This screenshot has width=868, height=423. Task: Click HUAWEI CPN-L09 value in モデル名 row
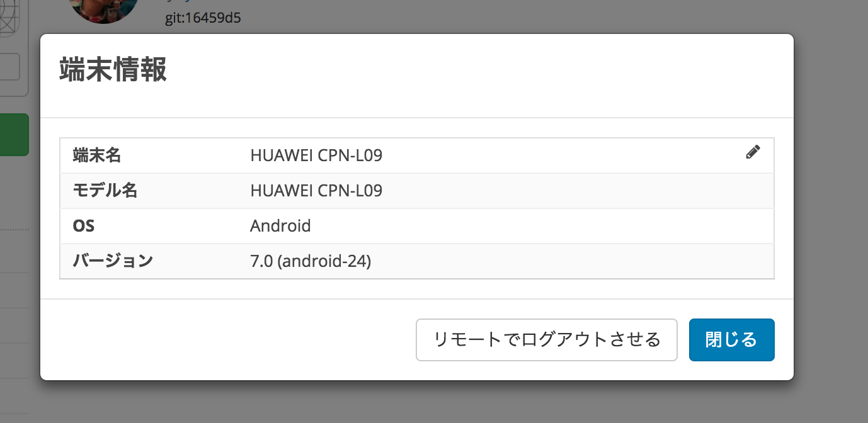(316, 191)
